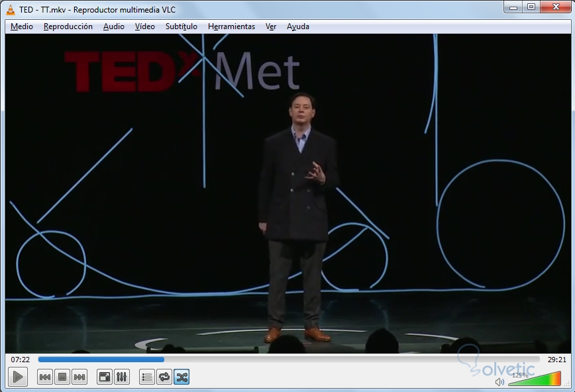Mute audio via speaker icon
Image resolution: width=575 pixels, height=392 pixels.
coord(499,382)
